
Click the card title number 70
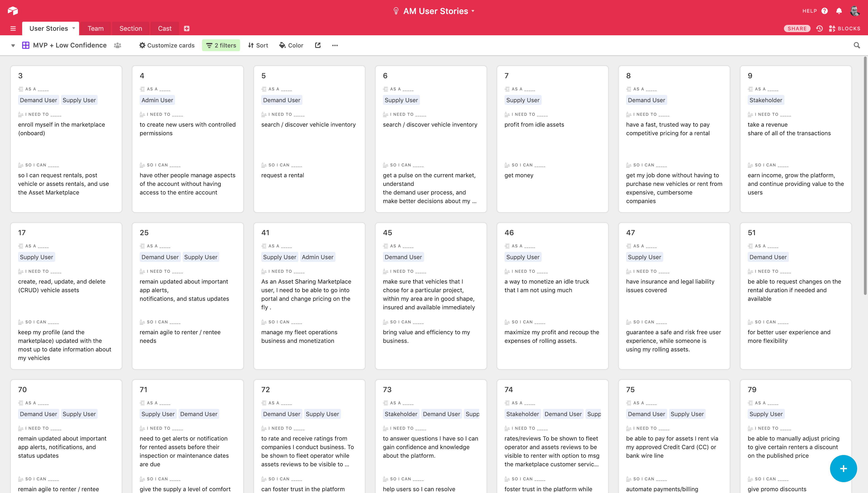(x=22, y=389)
